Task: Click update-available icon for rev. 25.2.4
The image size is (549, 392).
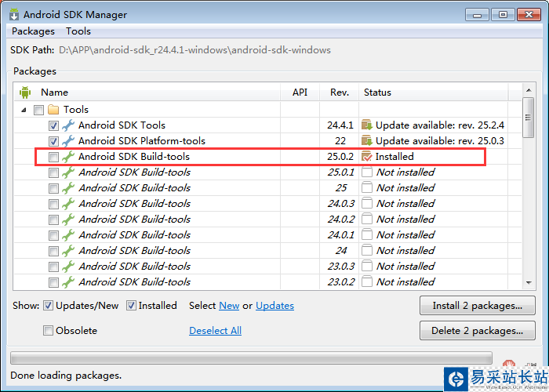Action: click(367, 125)
